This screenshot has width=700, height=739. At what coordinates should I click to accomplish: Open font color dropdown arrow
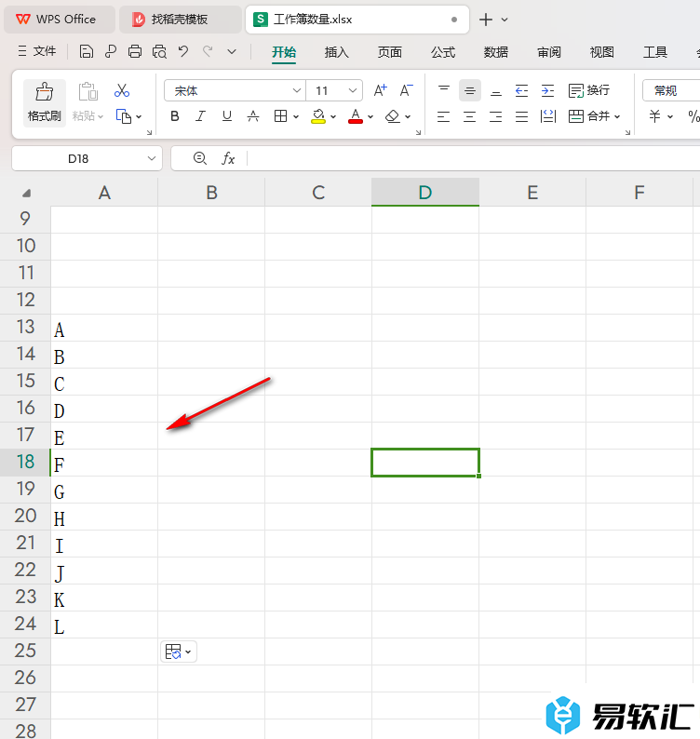click(x=370, y=116)
